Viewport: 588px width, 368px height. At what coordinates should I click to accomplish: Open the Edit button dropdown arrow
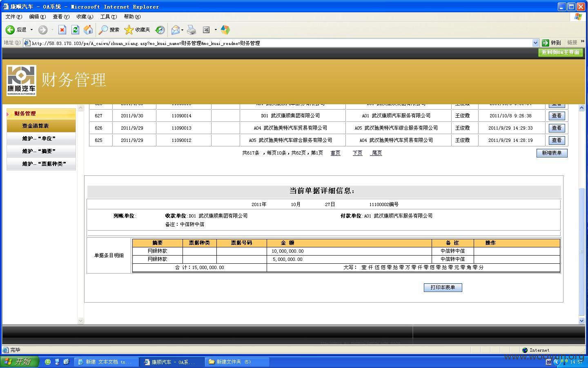click(216, 30)
